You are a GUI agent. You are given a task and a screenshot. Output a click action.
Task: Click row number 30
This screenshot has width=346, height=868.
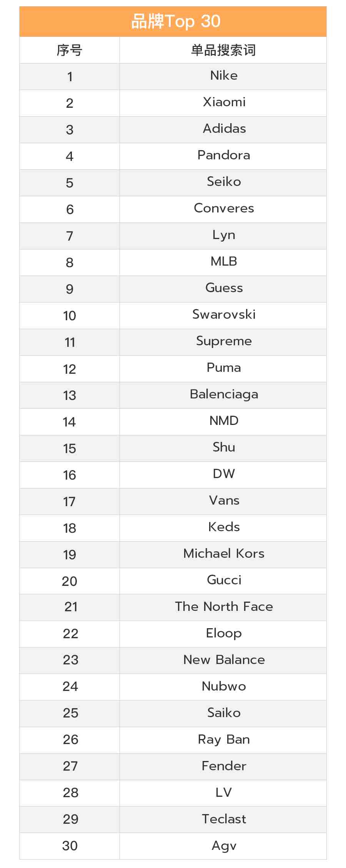tap(70, 846)
